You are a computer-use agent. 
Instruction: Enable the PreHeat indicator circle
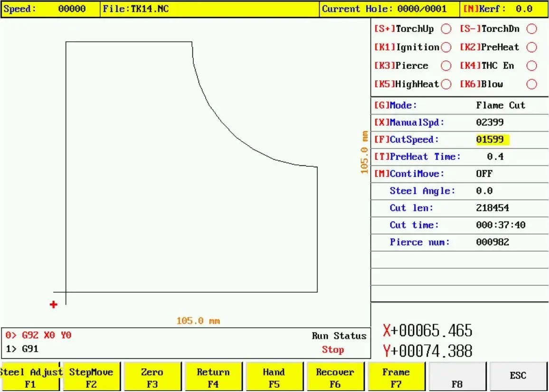point(531,48)
